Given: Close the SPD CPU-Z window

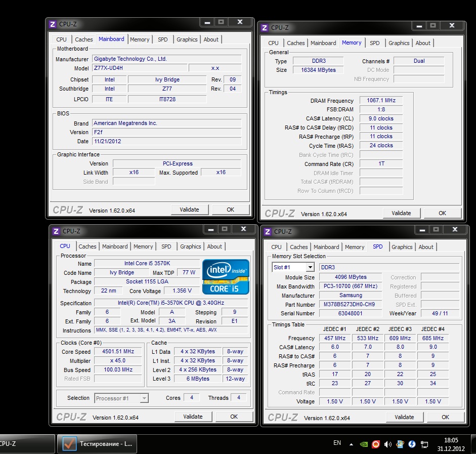Looking at the screenshot, I should 455,230.
